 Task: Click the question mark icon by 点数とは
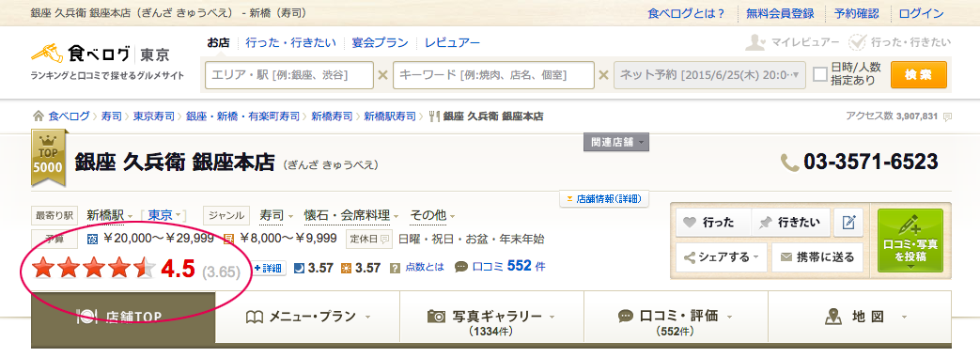coord(395,268)
